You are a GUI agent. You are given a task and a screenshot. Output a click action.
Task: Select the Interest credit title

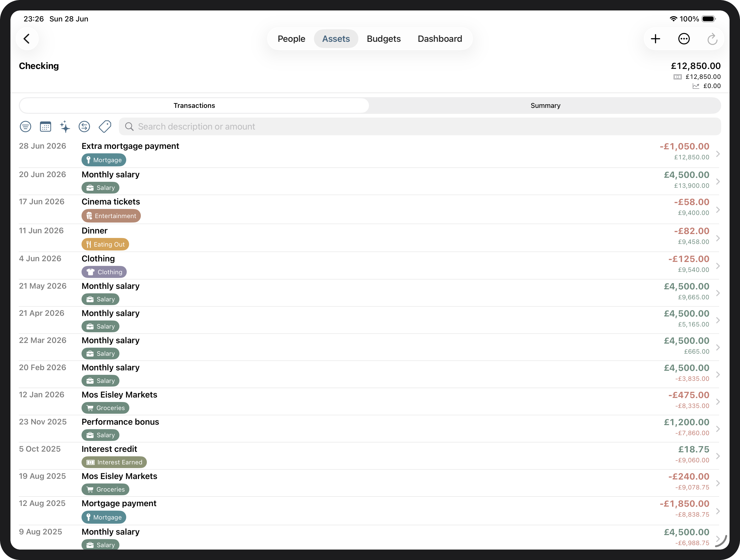pos(109,449)
